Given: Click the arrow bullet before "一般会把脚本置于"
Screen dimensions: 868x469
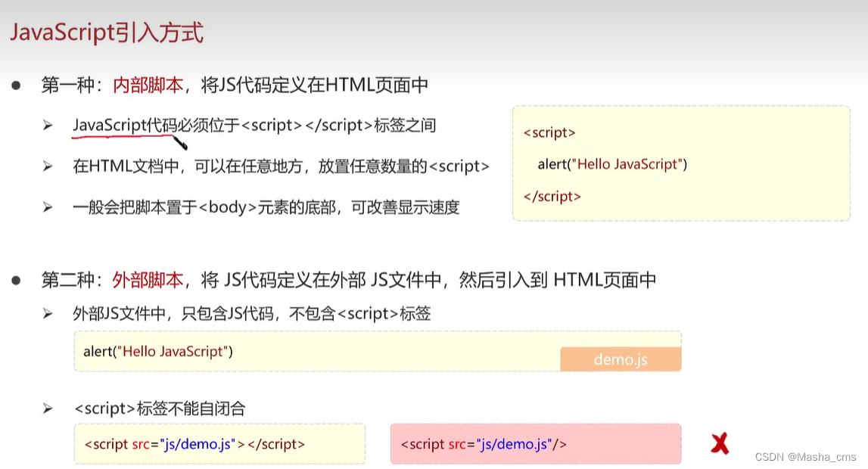Looking at the screenshot, I should (x=48, y=207).
